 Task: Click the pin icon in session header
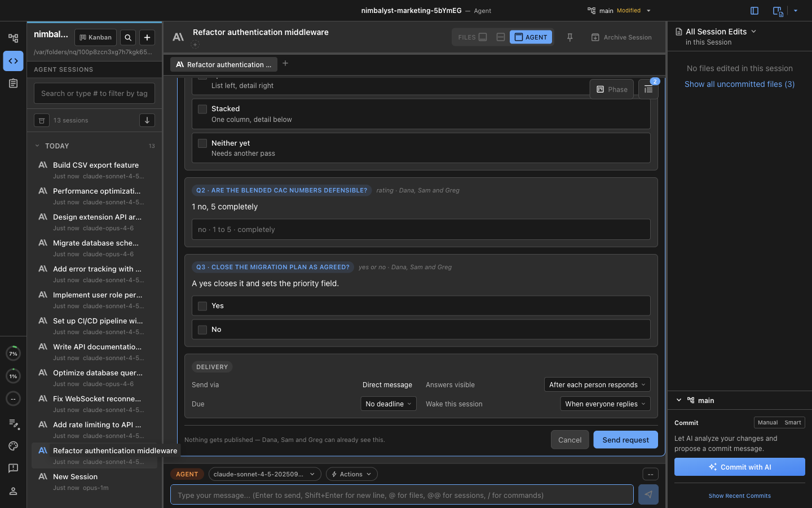[570, 37]
